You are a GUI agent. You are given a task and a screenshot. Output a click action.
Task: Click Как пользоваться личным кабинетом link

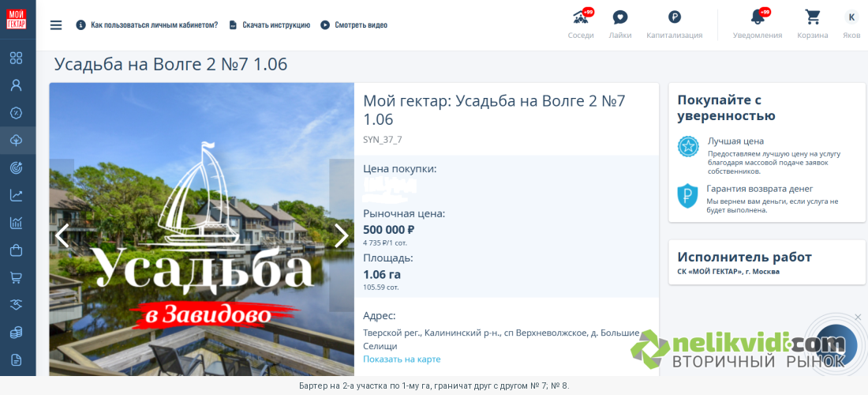(155, 25)
